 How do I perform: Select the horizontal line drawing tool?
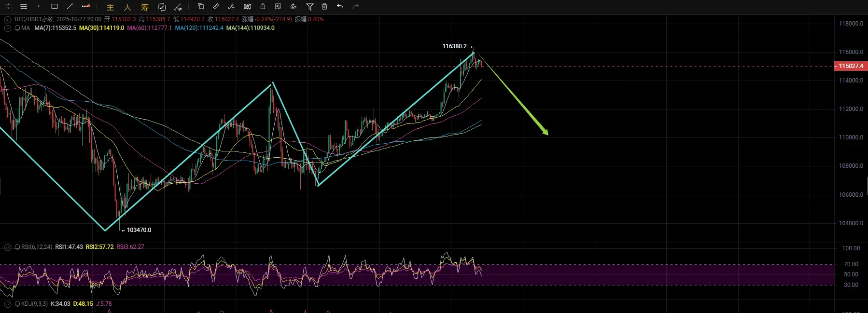pos(39,6)
